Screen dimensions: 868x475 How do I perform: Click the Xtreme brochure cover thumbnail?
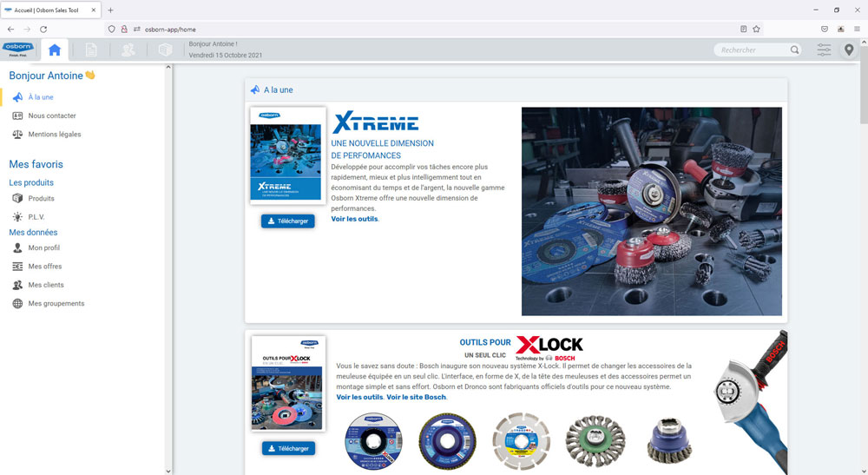[x=288, y=155]
